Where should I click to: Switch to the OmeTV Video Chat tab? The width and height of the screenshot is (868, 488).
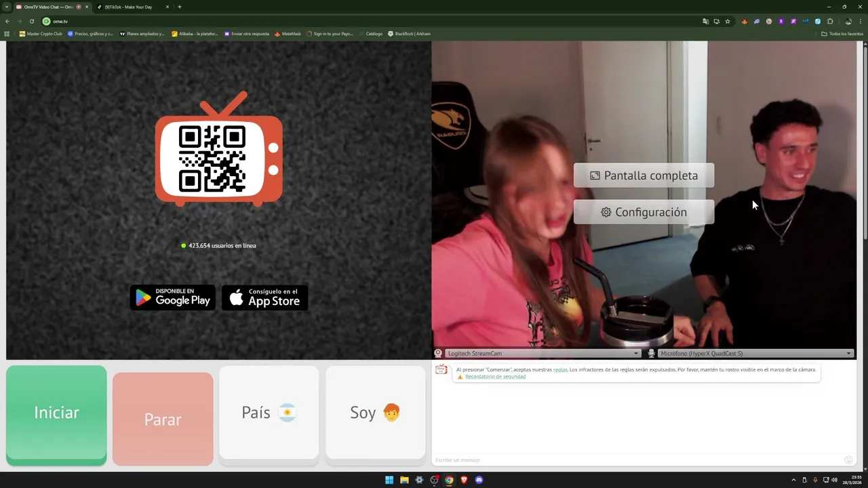coord(53,7)
